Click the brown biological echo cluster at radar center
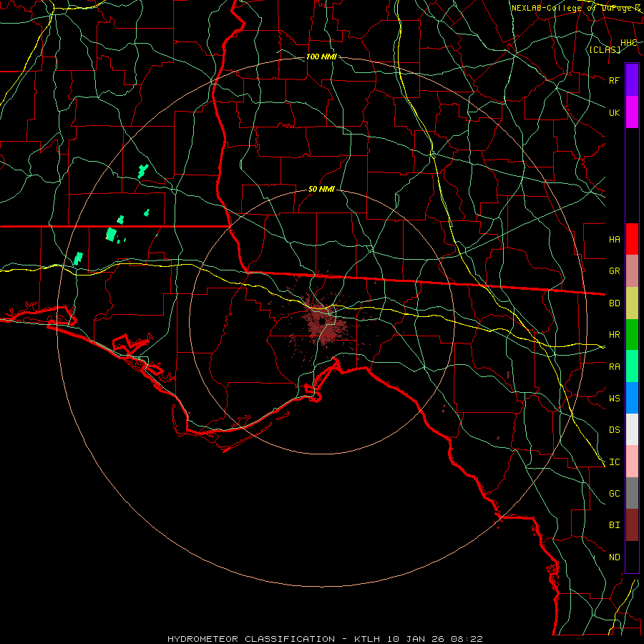The height and width of the screenshot is (644, 644). coord(323,323)
